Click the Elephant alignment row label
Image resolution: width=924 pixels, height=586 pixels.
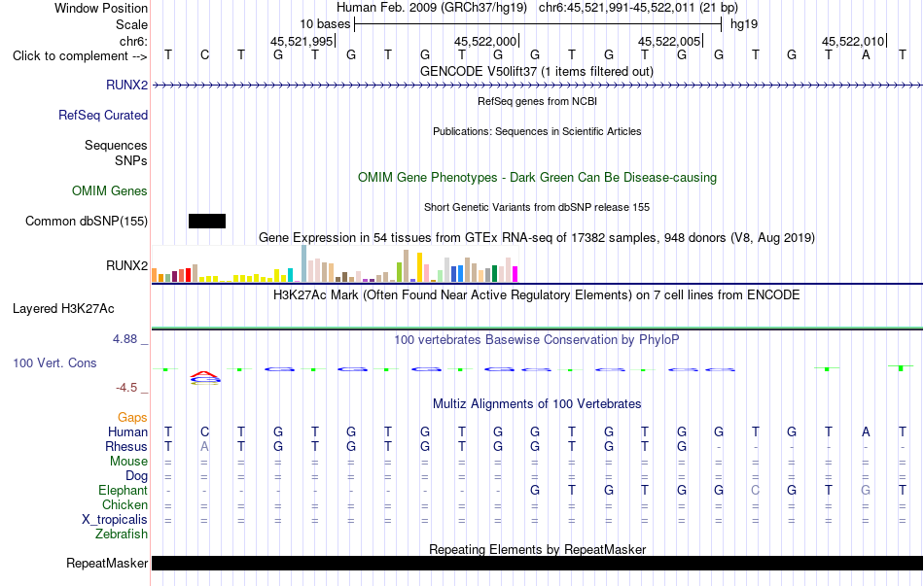(x=124, y=490)
